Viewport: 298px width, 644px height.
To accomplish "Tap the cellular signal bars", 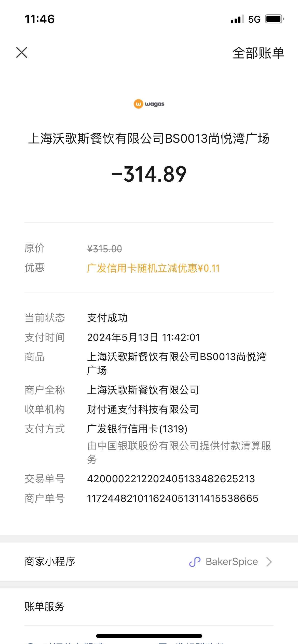I will [x=237, y=19].
